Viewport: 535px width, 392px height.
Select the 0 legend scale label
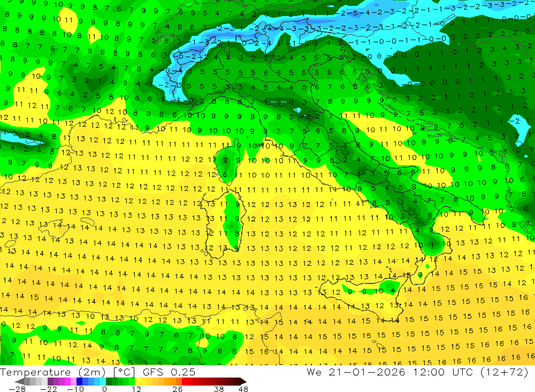[104, 389]
